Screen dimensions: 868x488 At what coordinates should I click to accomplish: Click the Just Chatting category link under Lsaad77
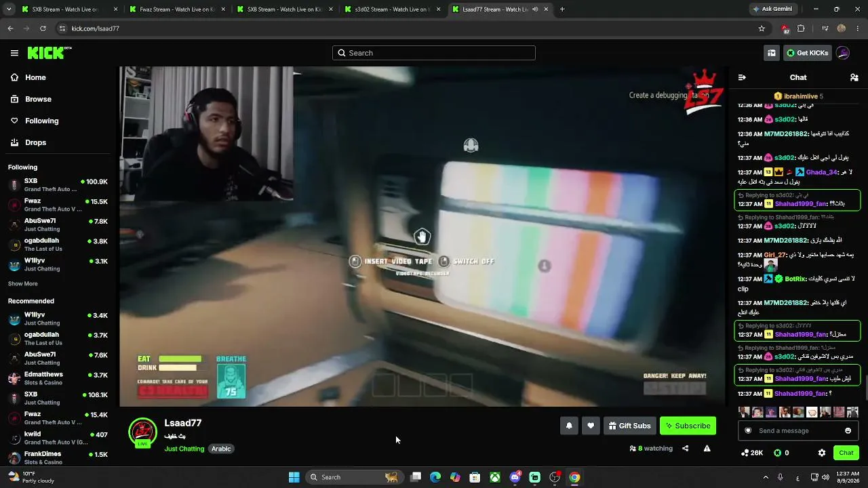point(184,449)
